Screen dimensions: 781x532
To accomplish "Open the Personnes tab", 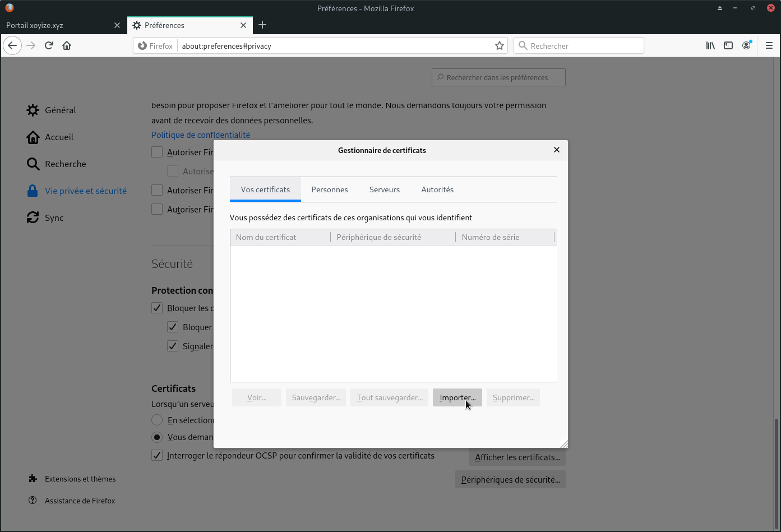I will (330, 189).
